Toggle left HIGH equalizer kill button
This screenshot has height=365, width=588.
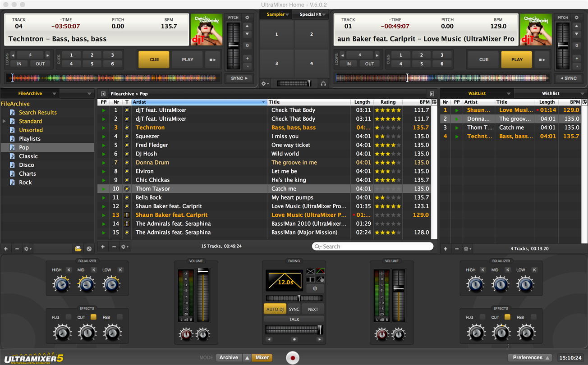[69, 270]
